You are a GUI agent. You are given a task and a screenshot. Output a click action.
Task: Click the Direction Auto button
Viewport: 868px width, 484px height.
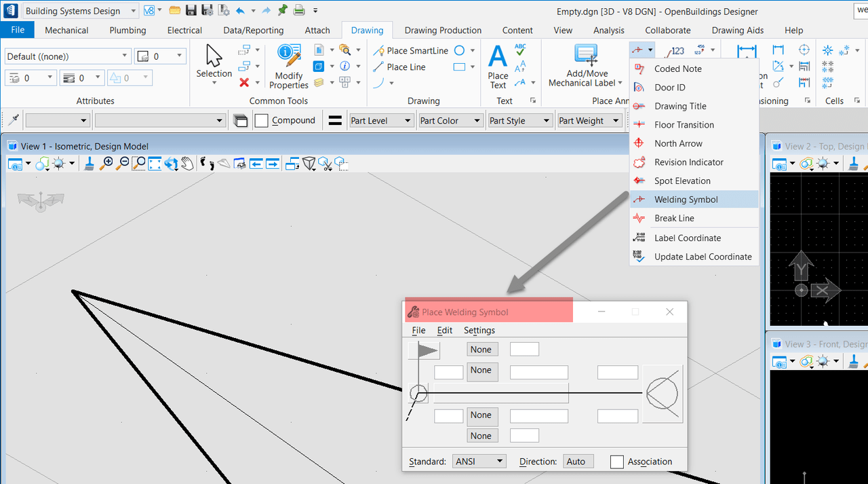point(578,462)
